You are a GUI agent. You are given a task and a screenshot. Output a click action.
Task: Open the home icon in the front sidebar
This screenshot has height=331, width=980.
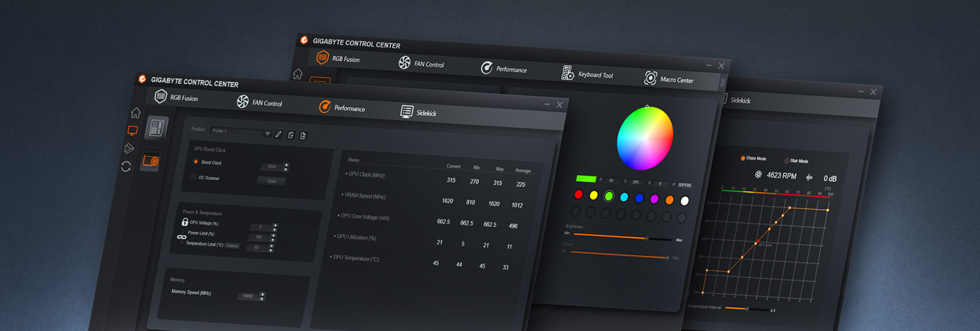pos(136,113)
